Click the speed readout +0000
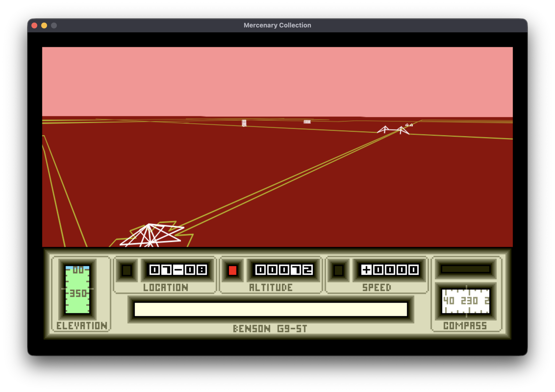Screen dimensions: 555x392 coord(390,270)
